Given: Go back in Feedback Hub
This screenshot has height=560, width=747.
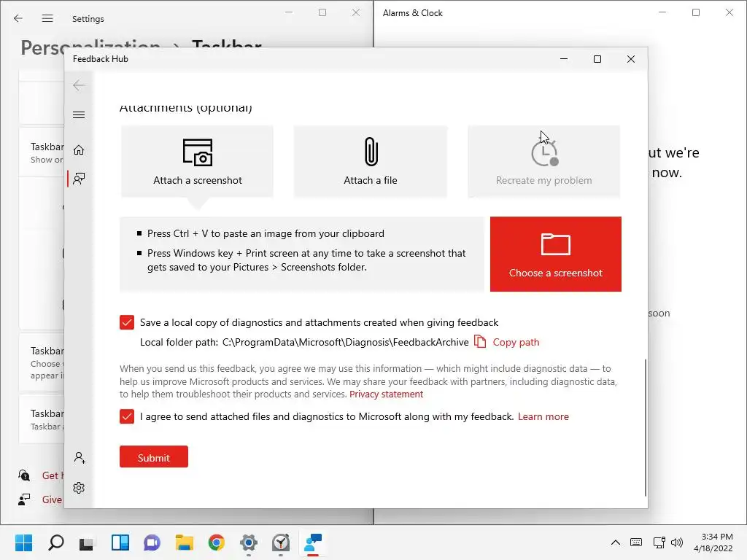Looking at the screenshot, I should (x=79, y=86).
